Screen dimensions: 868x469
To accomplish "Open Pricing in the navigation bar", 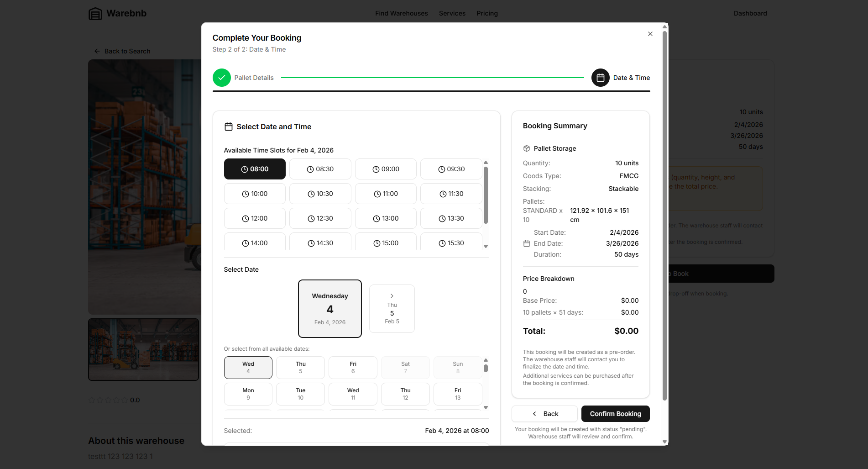I will pos(487,13).
